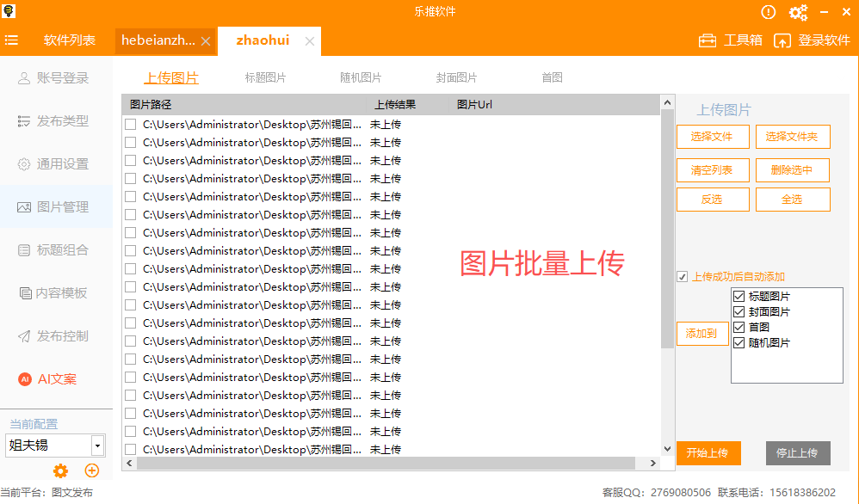
Task: Switch to the 随机图片 tab
Action: 361,77
